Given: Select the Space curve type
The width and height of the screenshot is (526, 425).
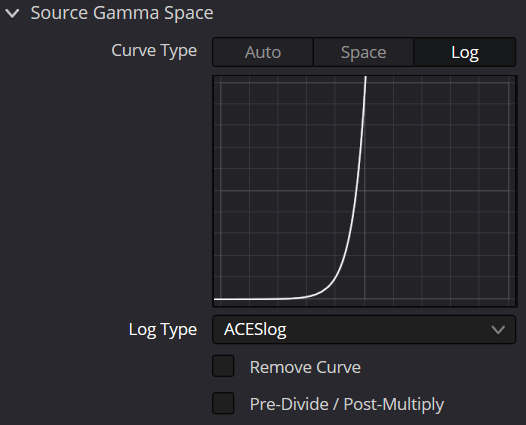Looking at the screenshot, I should (364, 52).
